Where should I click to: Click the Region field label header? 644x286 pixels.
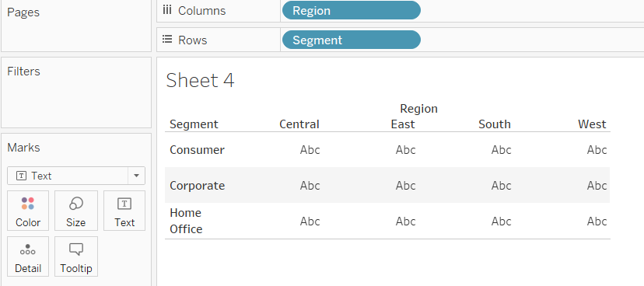pyautogui.click(x=418, y=108)
